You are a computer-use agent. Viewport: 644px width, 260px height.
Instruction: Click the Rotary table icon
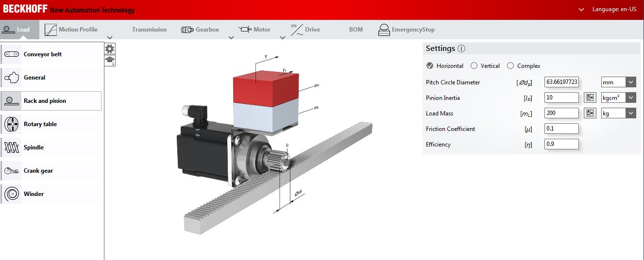[12, 124]
